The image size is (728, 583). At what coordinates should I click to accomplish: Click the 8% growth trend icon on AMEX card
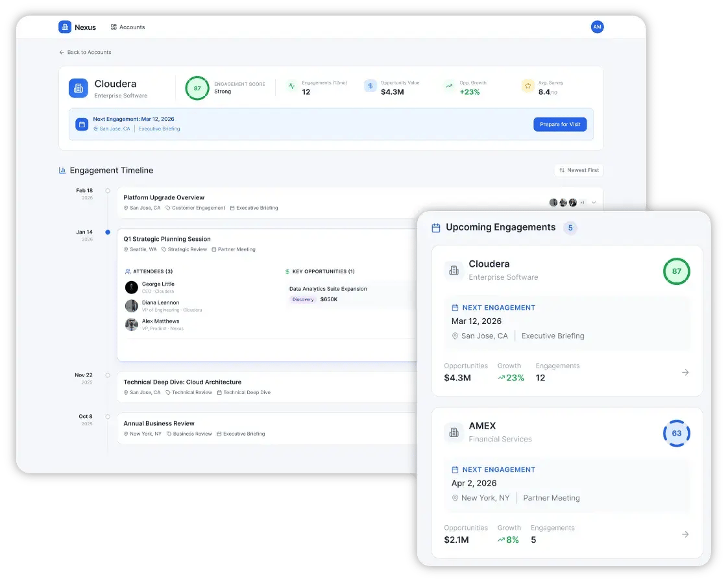(x=501, y=540)
